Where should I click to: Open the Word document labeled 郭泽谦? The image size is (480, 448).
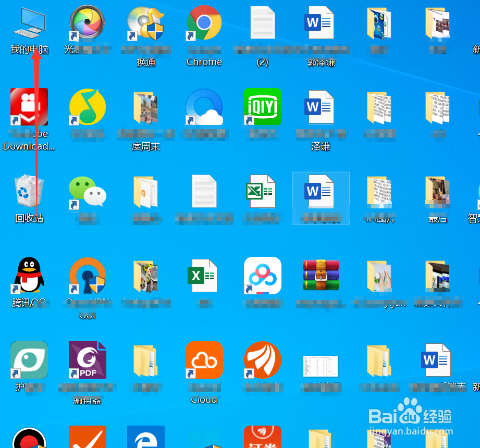(321, 23)
